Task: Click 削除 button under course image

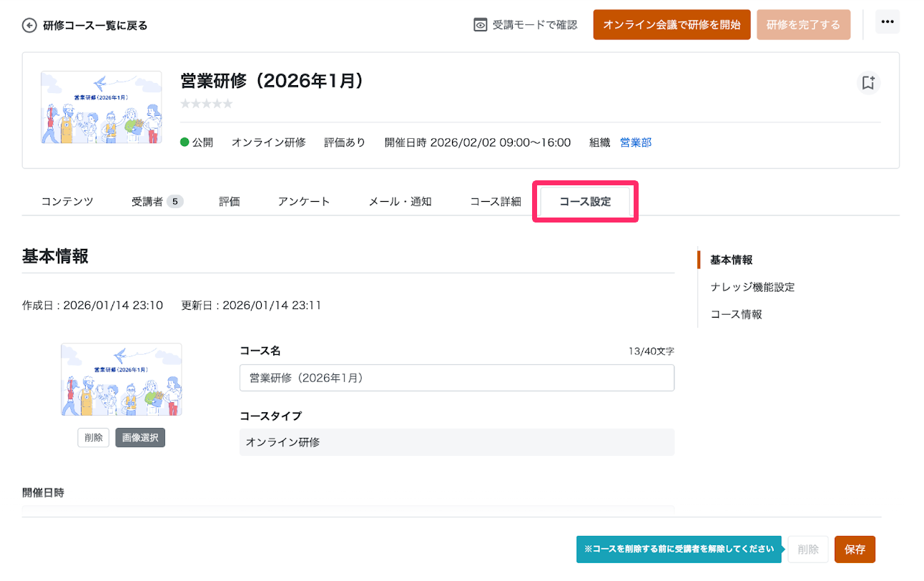Action: click(94, 438)
